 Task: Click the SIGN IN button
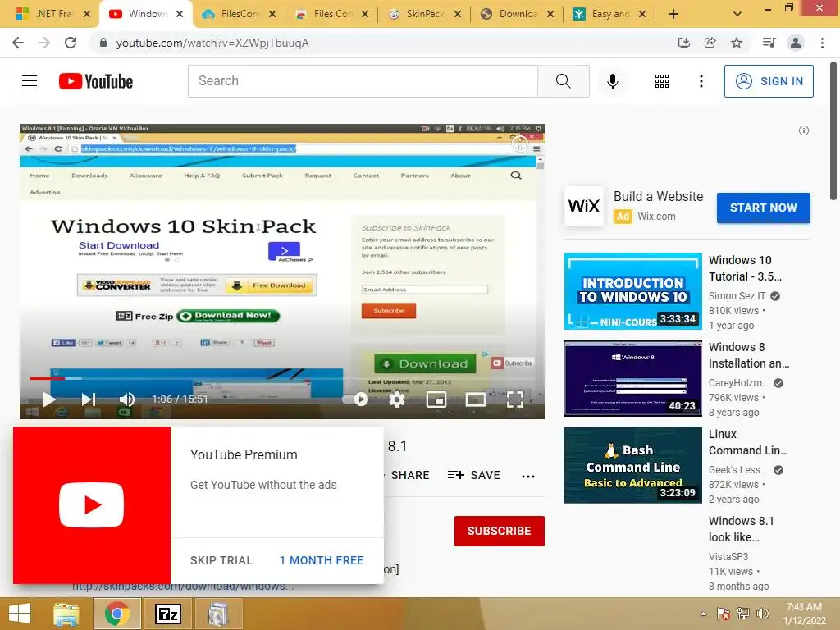tap(769, 81)
